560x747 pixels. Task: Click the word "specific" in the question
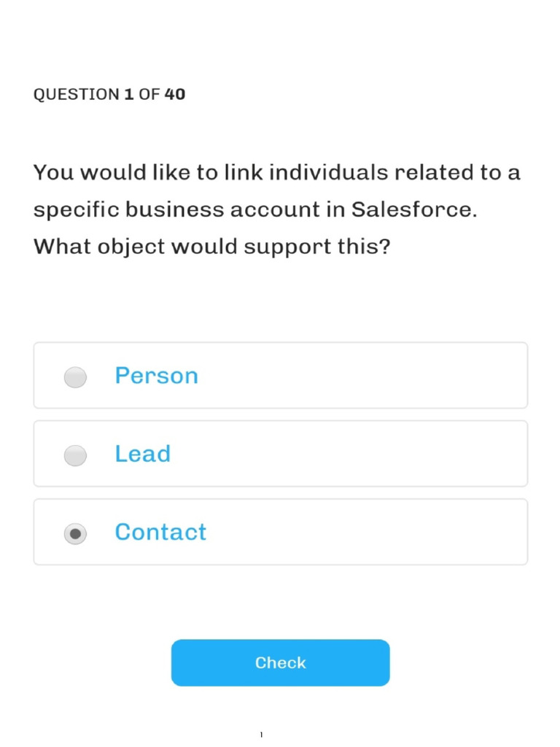76,210
